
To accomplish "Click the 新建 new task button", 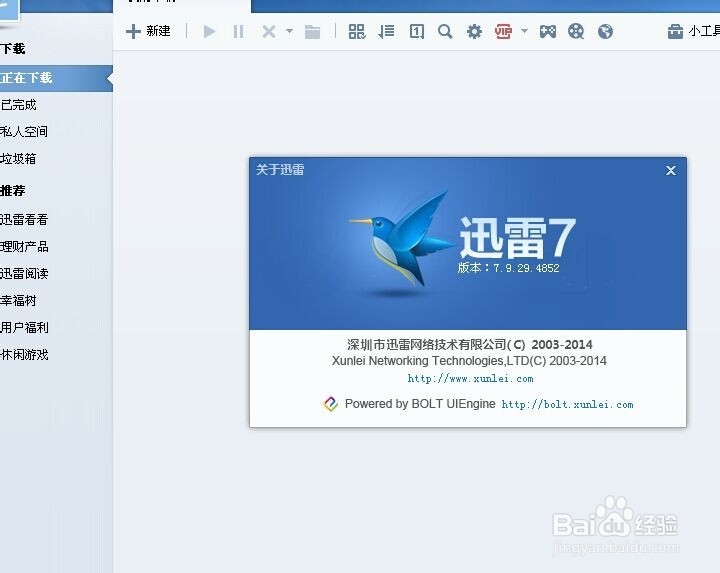I will pyautogui.click(x=148, y=31).
